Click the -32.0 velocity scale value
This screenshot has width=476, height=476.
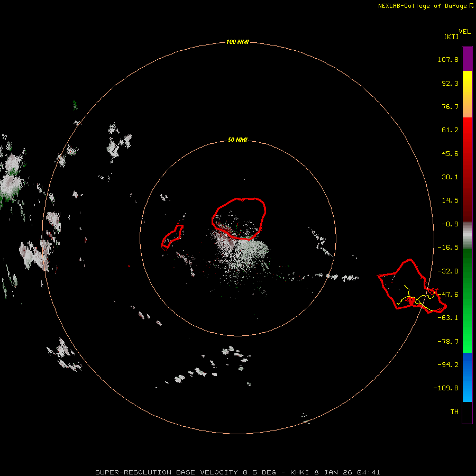click(448, 271)
